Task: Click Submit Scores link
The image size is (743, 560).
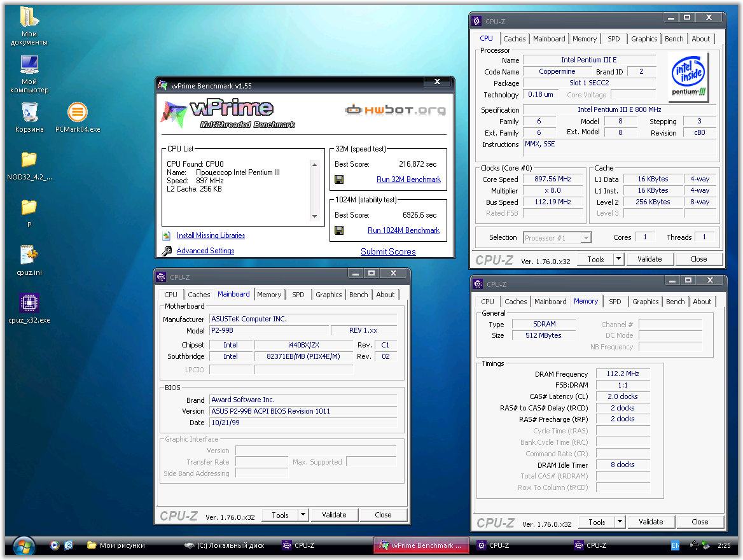Action: click(388, 251)
